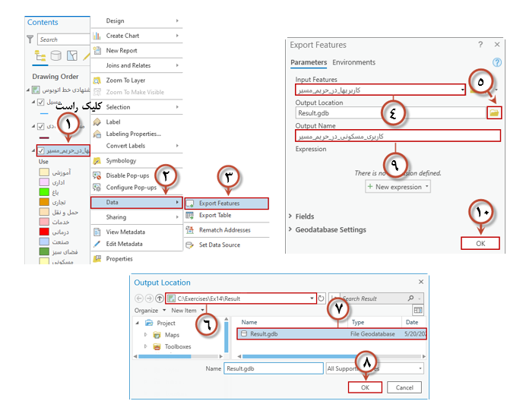Expand the Fields section
Image resolution: width=526 pixels, height=420 pixels.
[290, 216]
